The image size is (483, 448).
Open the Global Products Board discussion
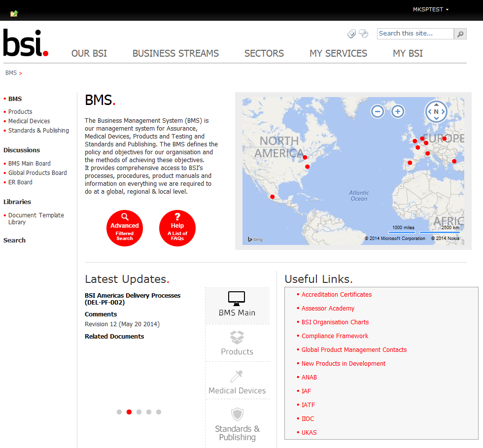(x=37, y=173)
